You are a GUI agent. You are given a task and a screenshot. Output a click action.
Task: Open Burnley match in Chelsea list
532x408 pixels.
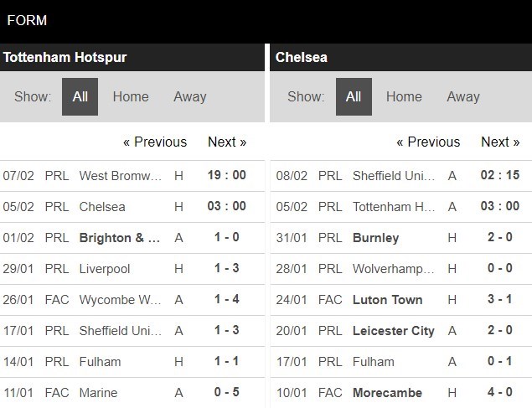click(x=376, y=237)
